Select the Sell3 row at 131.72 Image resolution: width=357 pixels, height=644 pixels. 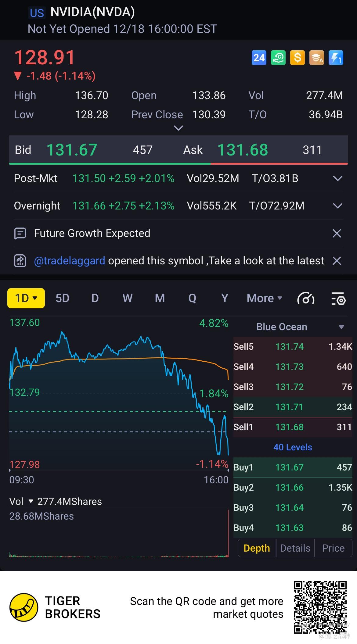[x=293, y=387]
